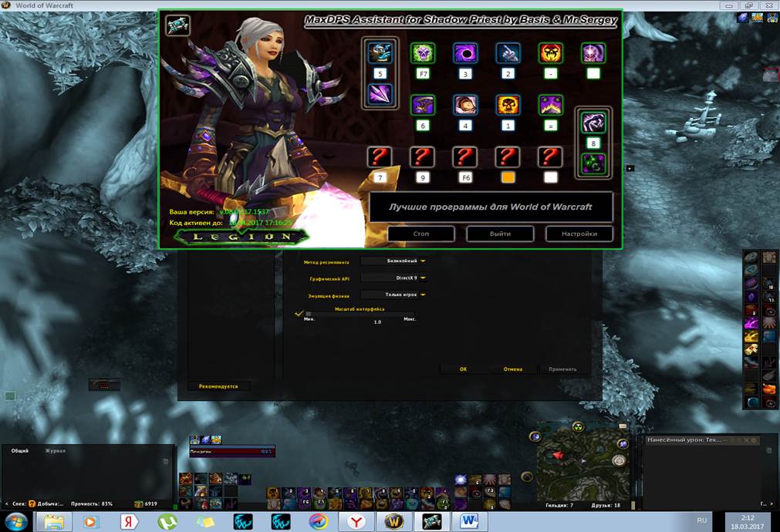Click the interface scale slider handle

point(309,314)
